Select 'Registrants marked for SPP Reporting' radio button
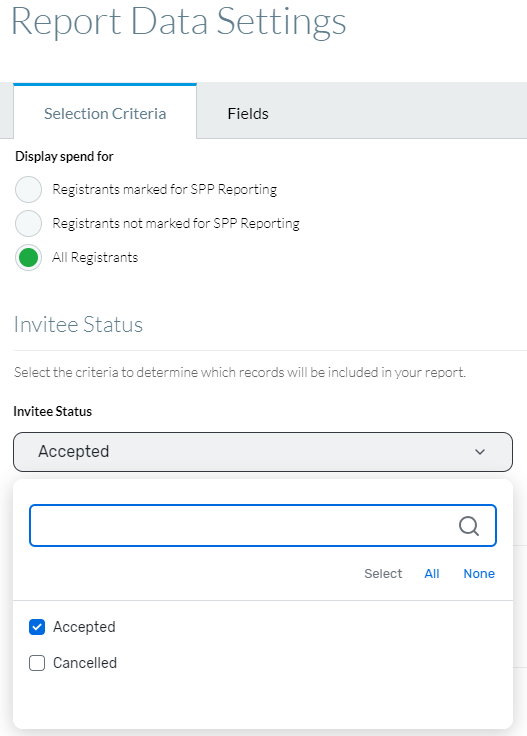Viewport: 527px width, 736px height. coord(29,190)
